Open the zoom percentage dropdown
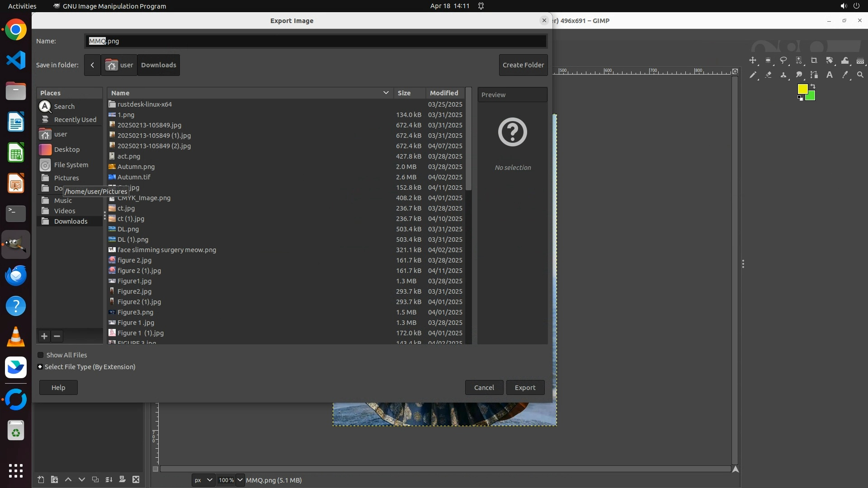This screenshot has width=868, height=488. pyautogui.click(x=240, y=480)
